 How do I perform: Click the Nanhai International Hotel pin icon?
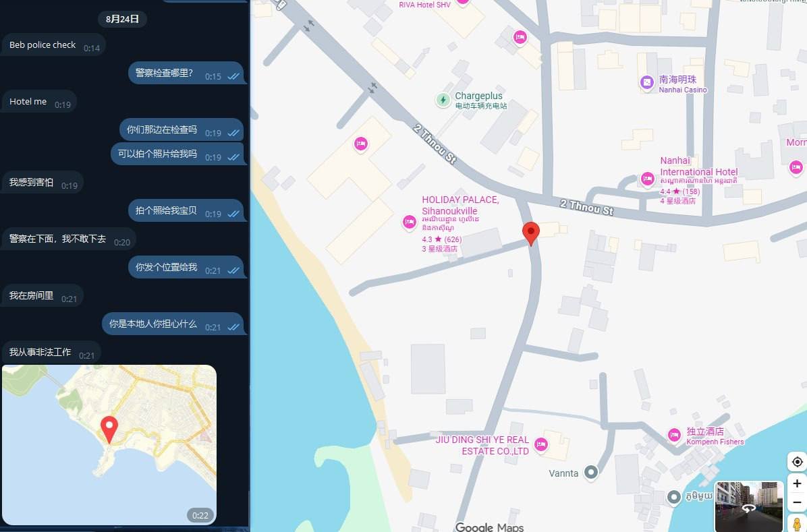tap(648, 179)
